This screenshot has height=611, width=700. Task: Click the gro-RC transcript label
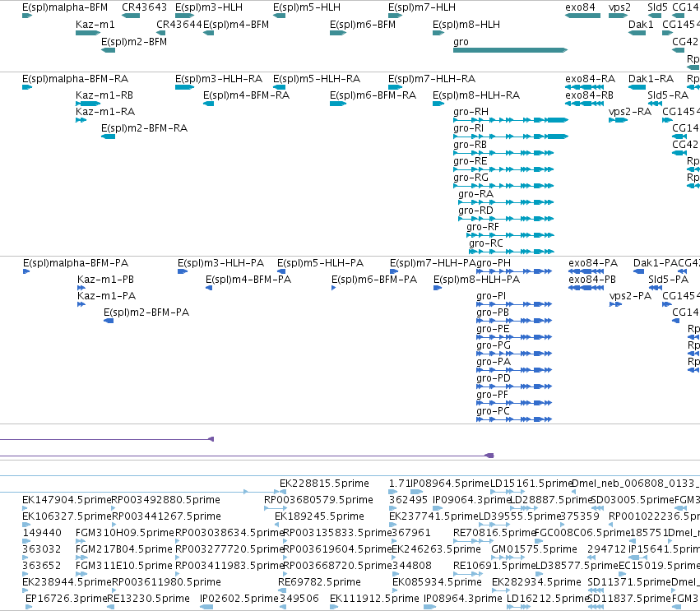pyautogui.click(x=486, y=243)
